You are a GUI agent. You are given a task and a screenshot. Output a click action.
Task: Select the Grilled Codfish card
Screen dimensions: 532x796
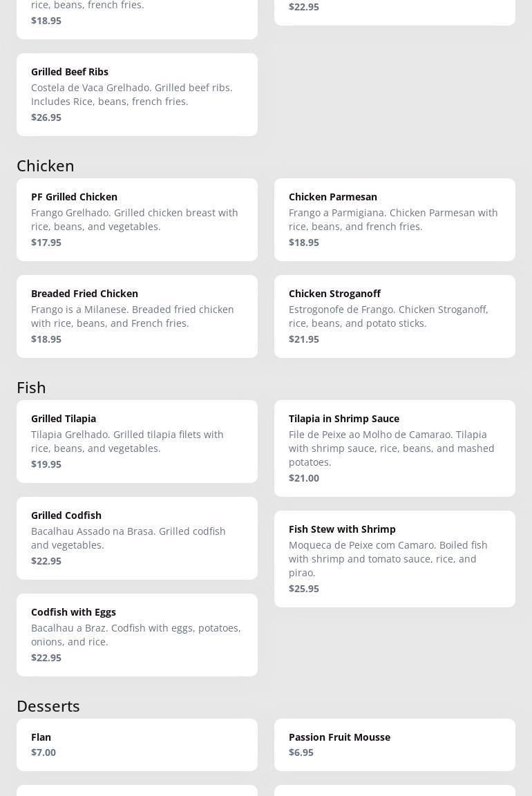(137, 538)
